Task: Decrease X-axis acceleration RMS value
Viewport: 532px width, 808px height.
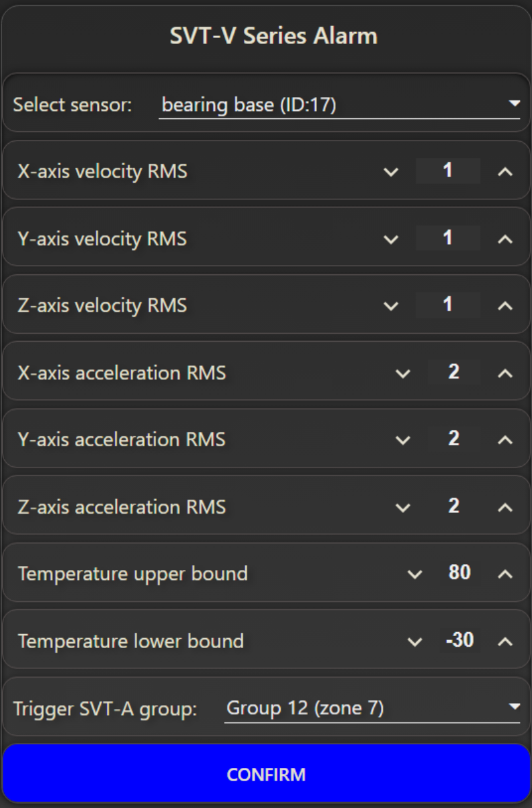Action: 403,373
